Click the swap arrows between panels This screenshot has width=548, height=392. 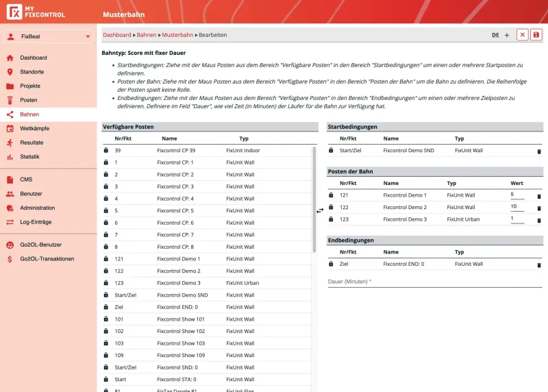(320, 210)
